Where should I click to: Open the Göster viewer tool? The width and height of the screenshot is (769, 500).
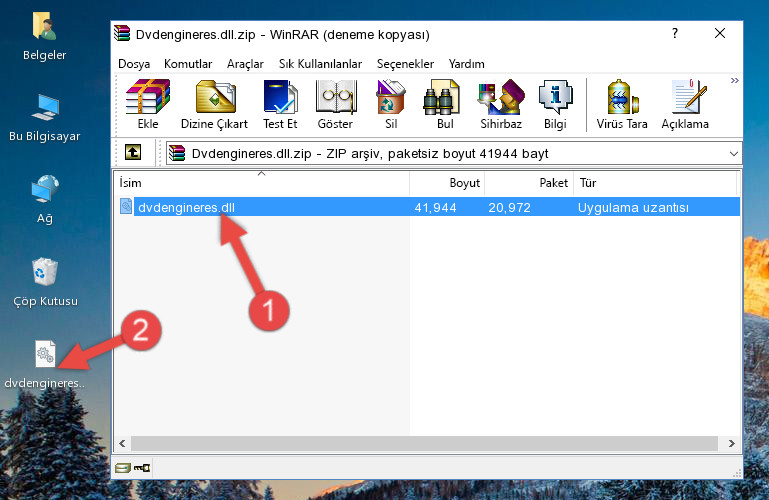tap(335, 104)
